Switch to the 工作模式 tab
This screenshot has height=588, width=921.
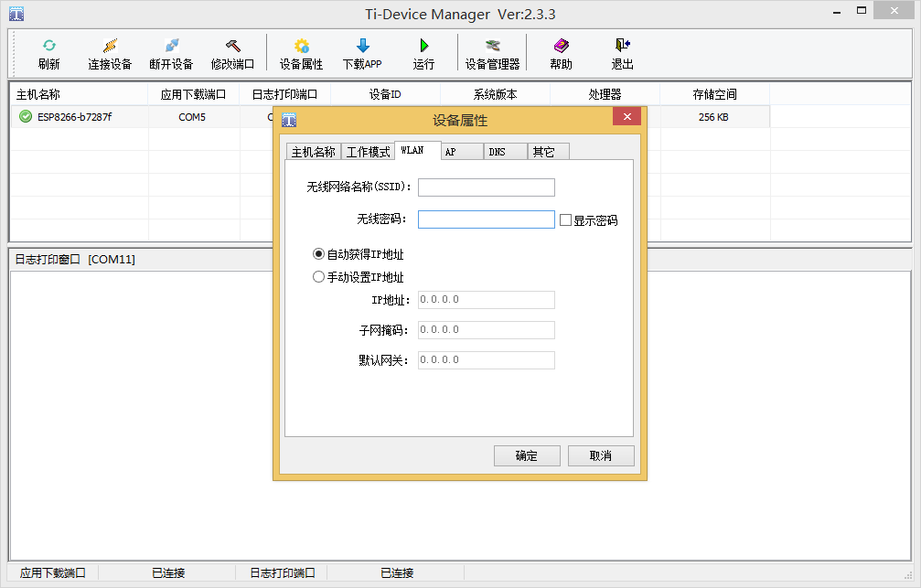tap(368, 152)
